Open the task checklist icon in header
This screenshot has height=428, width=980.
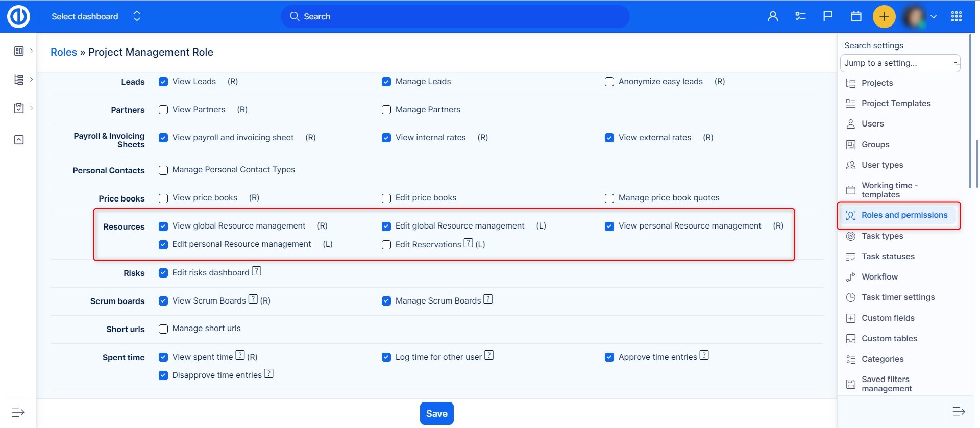pos(800,16)
